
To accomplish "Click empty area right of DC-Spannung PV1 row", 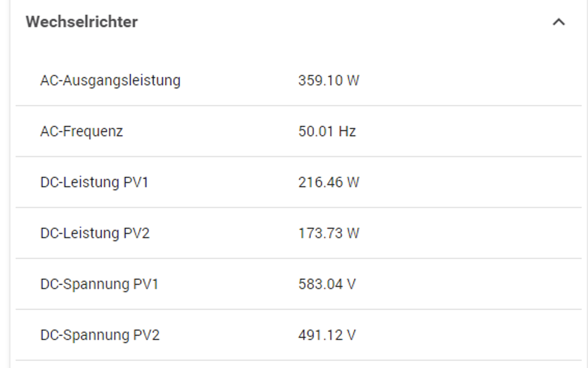I will click(x=469, y=284).
